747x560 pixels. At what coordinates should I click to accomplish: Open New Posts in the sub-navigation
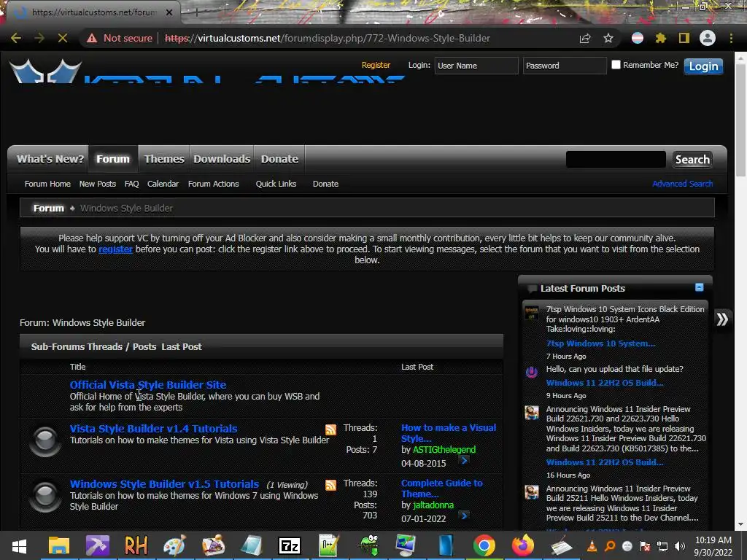[98, 184]
